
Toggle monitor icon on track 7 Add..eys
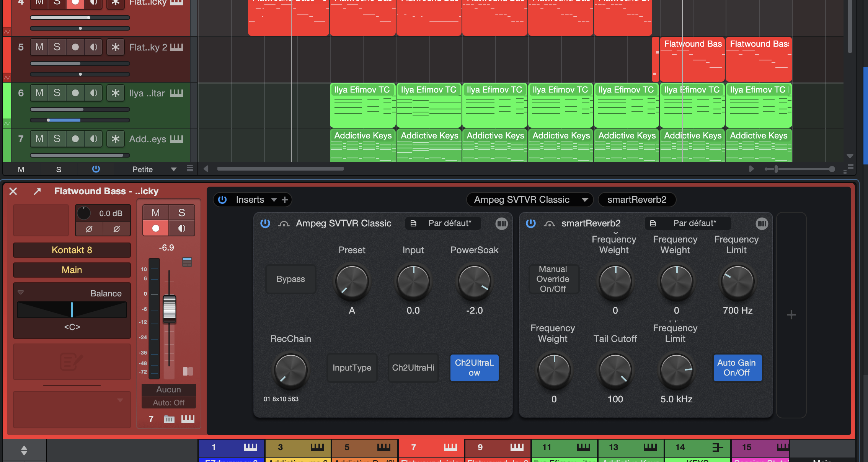[93, 139]
